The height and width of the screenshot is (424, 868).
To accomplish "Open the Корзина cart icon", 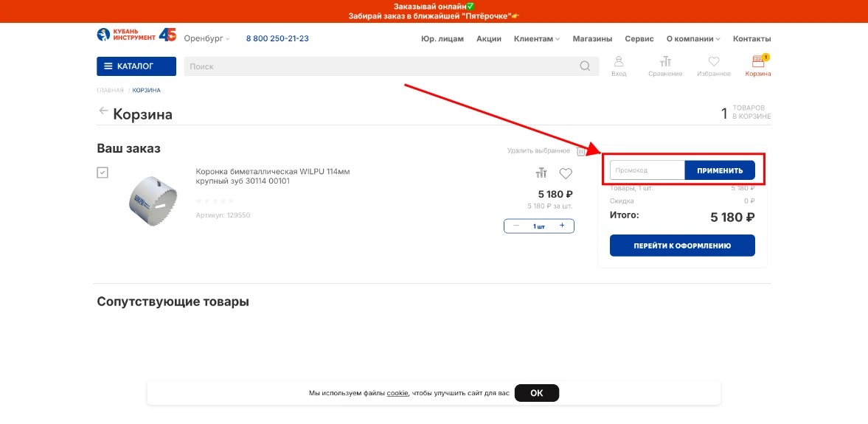I will (x=758, y=63).
